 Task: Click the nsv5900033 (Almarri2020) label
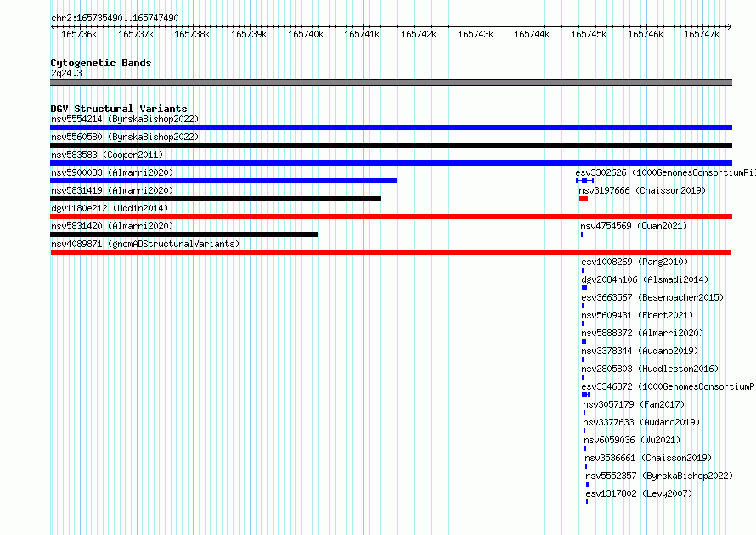[x=112, y=172]
